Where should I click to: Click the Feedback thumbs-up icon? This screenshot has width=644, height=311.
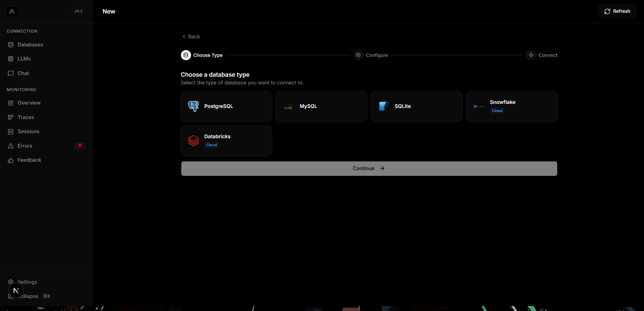point(11,160)
